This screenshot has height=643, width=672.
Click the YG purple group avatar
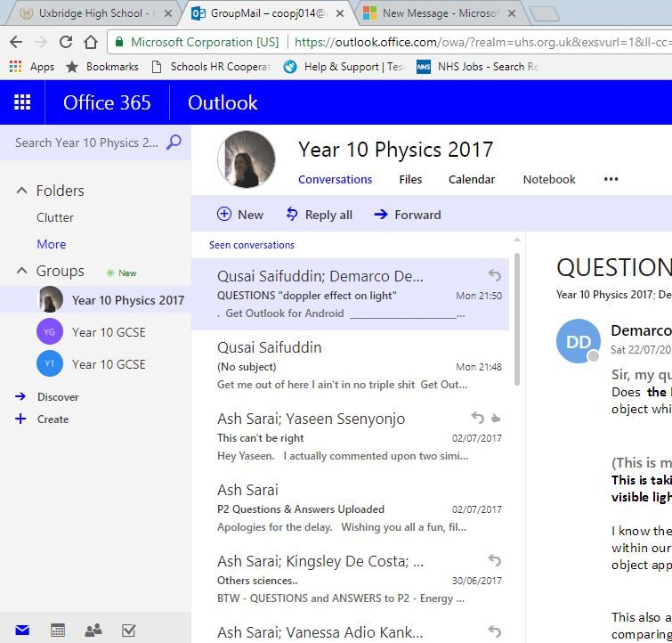(50, 331)
